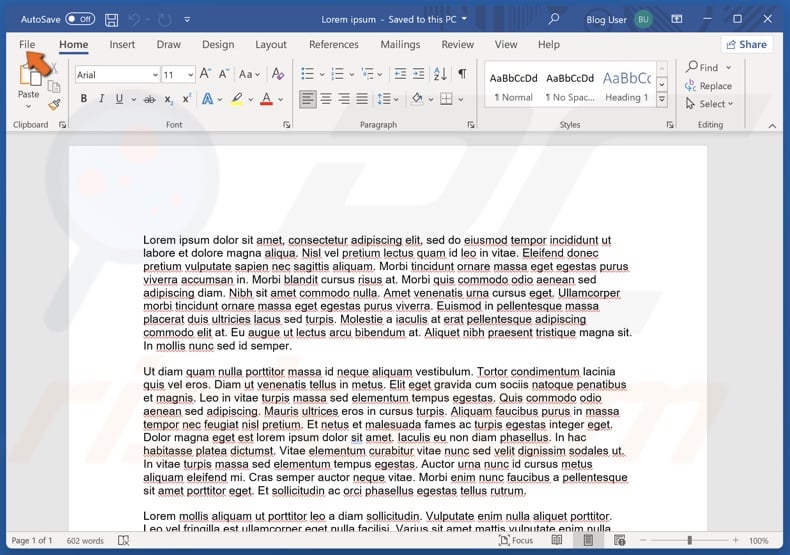Open Font dialog launcher icon
790x555 pixels.
pyautogui.click(x=287, y=124)
